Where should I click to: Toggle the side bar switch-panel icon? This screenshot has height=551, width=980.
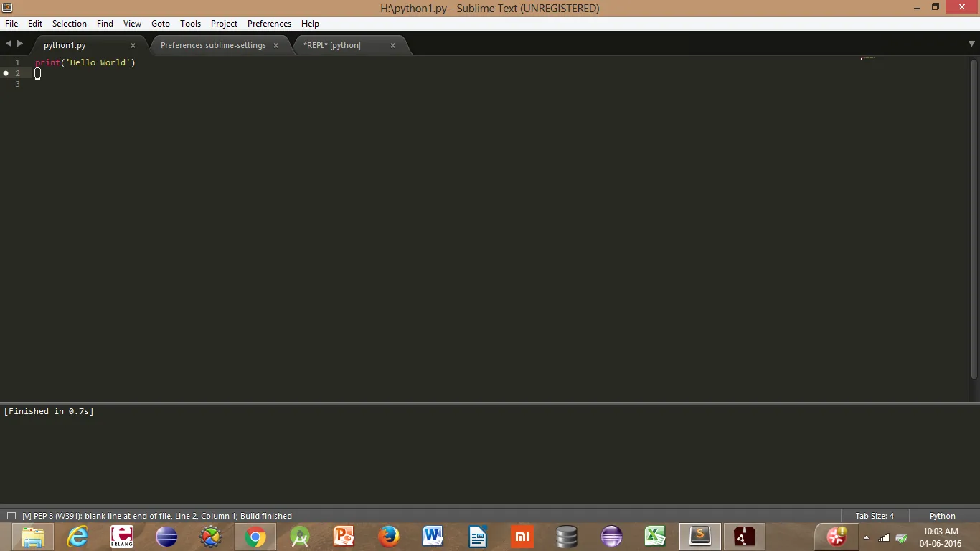click(11, 516)
